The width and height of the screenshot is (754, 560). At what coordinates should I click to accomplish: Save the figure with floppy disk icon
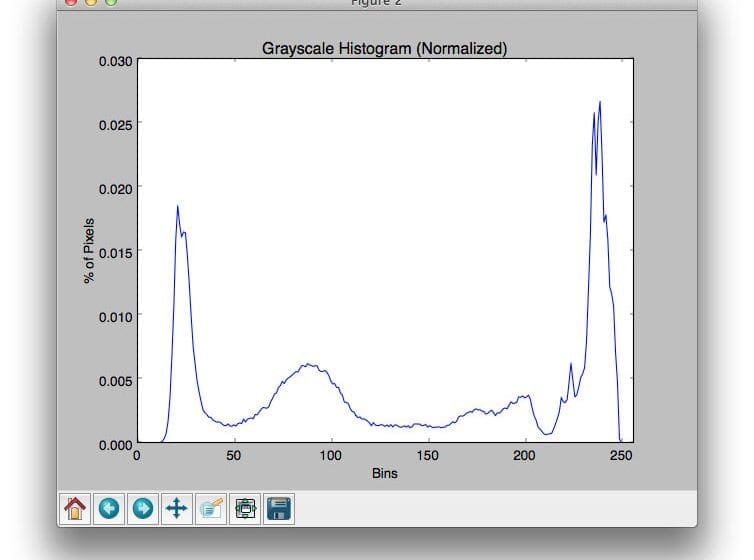[x=278, y=508]
